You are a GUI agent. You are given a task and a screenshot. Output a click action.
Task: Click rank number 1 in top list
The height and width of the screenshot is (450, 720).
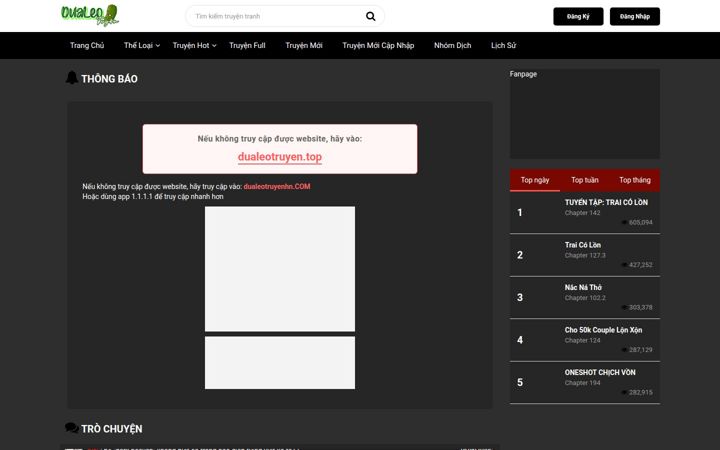click(x=519, y=213)
